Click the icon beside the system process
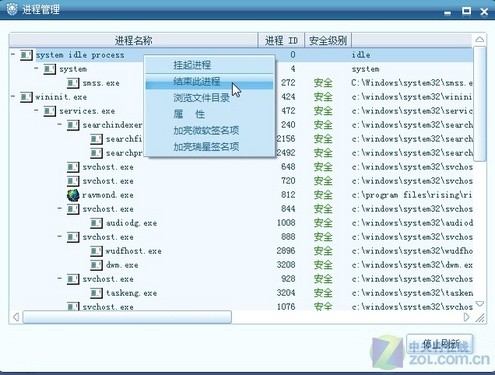This screenshot has height=375, width=495. pyautogui.click(x=49, y=69)
